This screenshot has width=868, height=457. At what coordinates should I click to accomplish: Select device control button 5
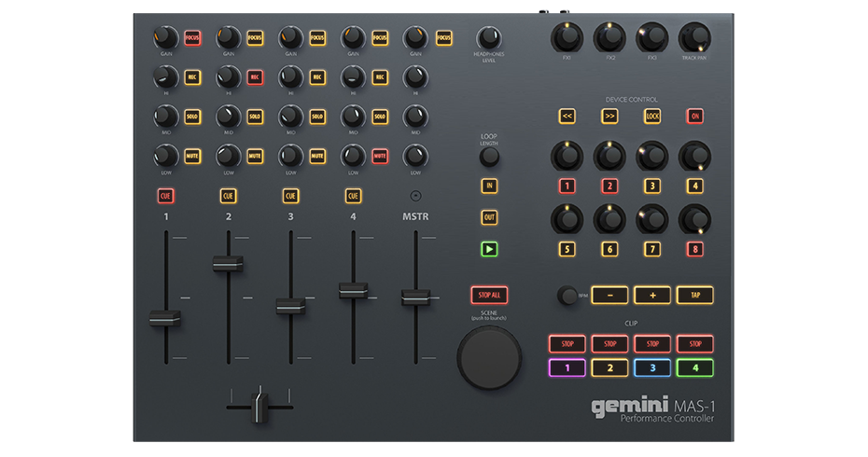point(567,250)
